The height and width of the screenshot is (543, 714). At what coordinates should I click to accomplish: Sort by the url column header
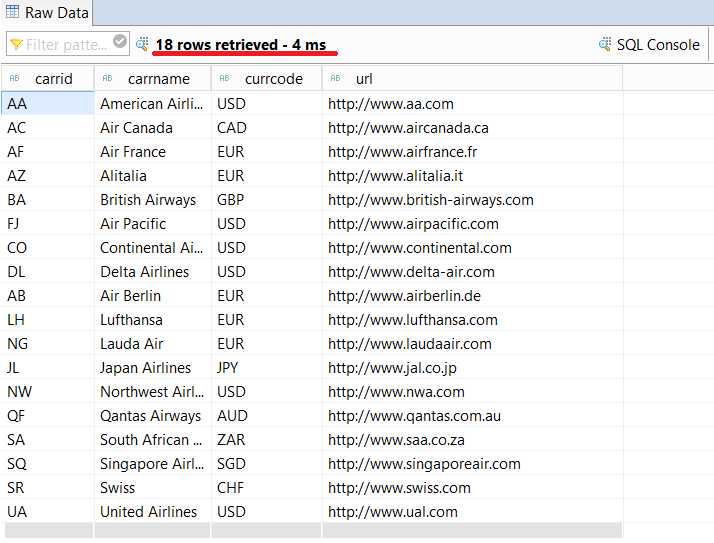click(472, 78)
